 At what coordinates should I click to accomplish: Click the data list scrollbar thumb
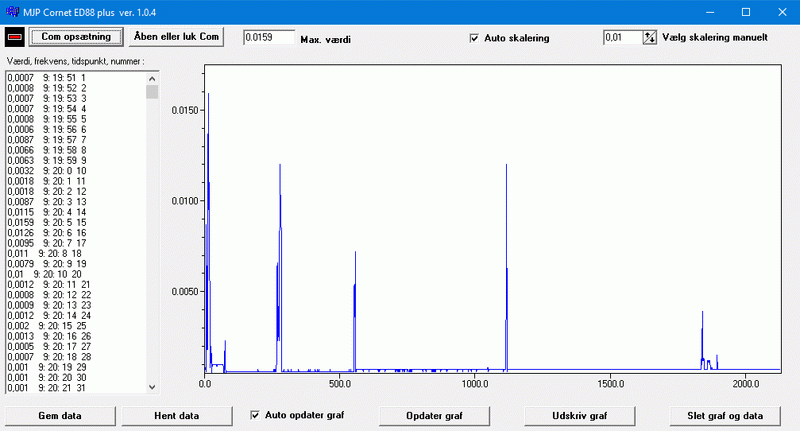[152, 92]
